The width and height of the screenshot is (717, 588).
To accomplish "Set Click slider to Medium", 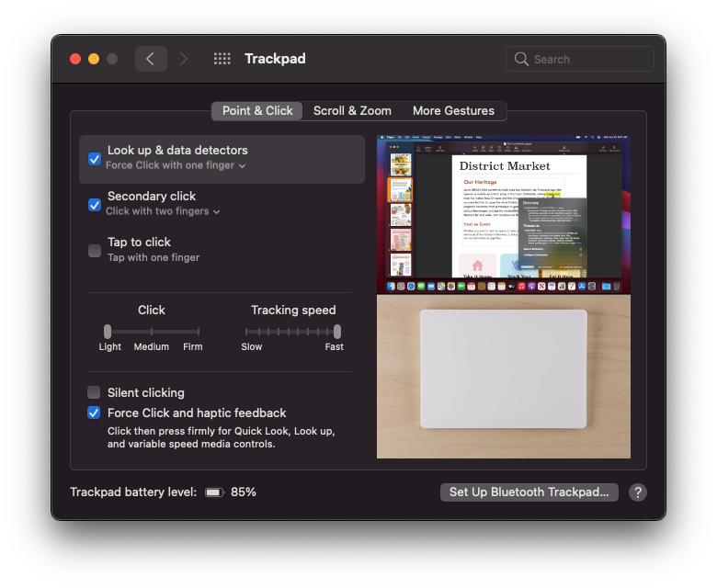I will pyautogui.click(x=153, y=332).
